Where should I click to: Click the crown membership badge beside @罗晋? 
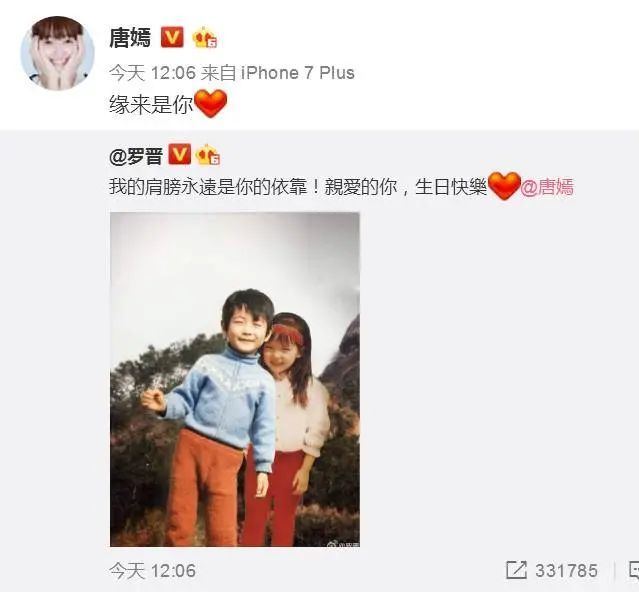point(208,154)
